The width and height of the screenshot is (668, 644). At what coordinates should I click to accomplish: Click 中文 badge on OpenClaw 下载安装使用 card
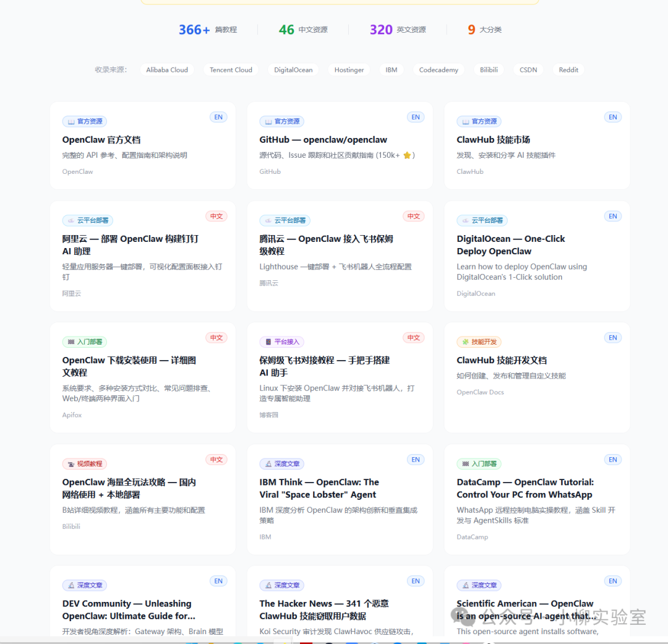[216, 338]
